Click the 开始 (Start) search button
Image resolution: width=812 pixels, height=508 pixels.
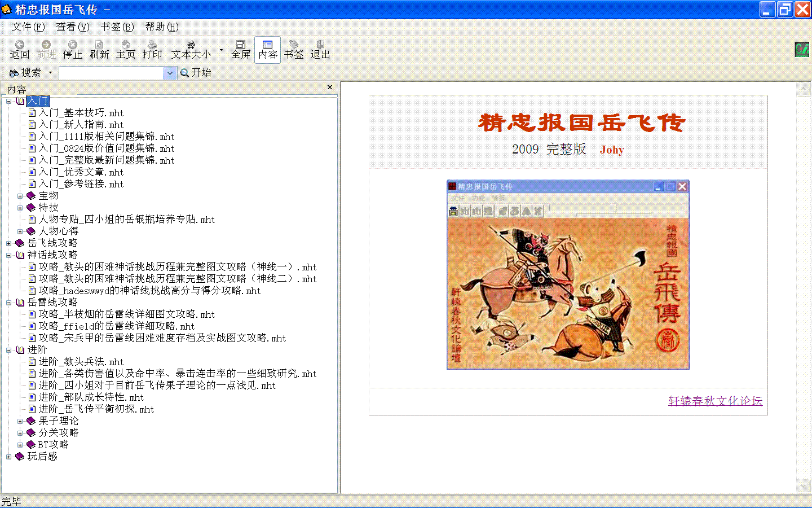196,73
